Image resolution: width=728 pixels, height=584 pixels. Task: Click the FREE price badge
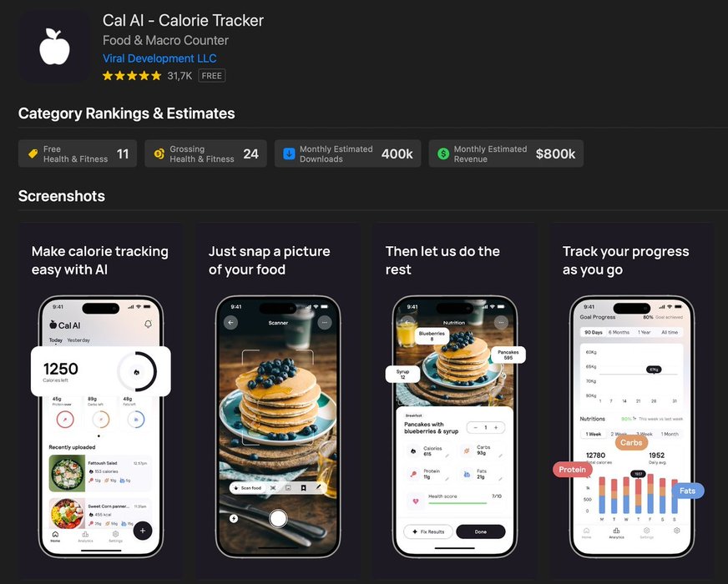[x=212, y=76]
